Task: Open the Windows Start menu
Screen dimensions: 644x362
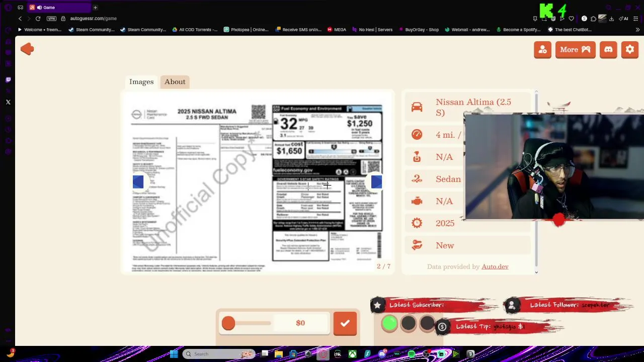Action: tap(174, 354)
